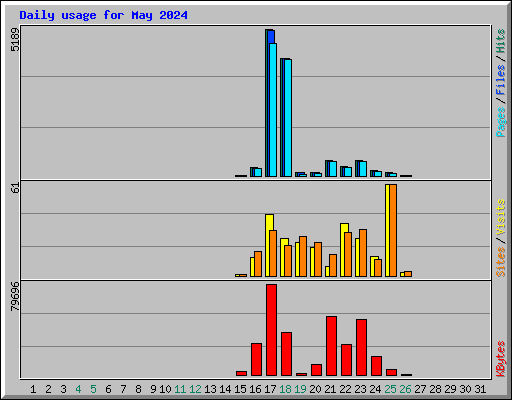The height and width of the screenshot is (400, 512).
Task: Click the green day label 26
Action: (x=405, y=389)
